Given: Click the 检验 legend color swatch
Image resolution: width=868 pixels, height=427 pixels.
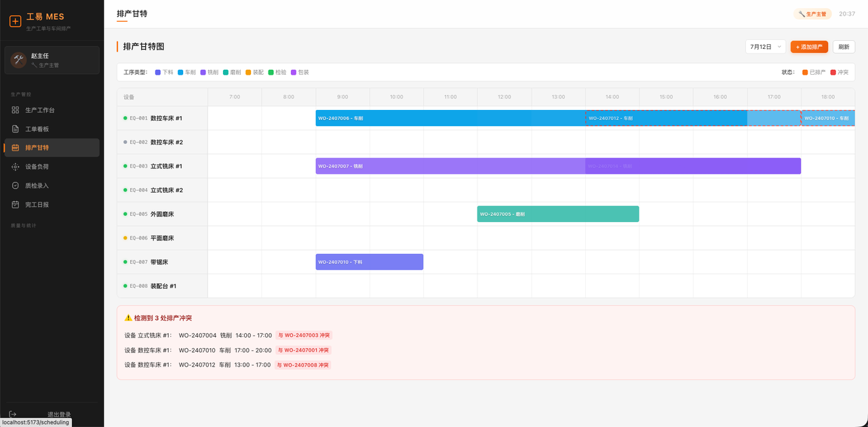Looking at the screenshot, I should click(271, 72).
